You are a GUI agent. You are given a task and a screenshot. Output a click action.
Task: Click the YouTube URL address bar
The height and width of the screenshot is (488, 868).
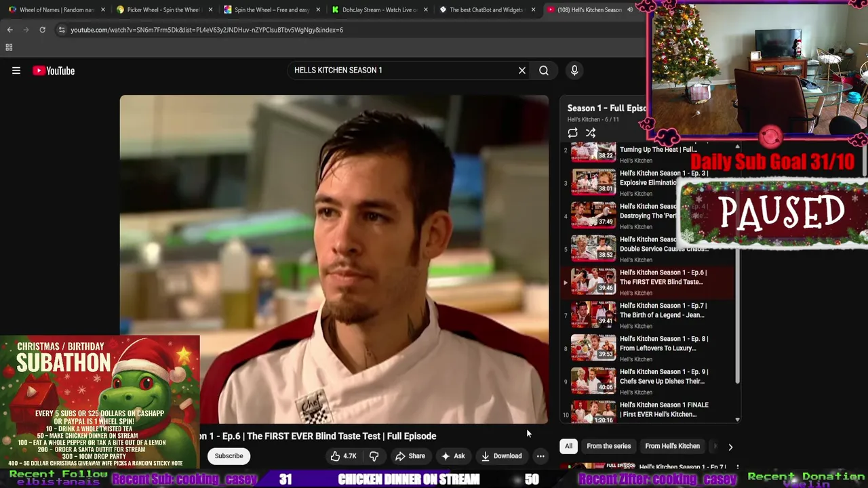pyautogui.click(x=207, y=30)
